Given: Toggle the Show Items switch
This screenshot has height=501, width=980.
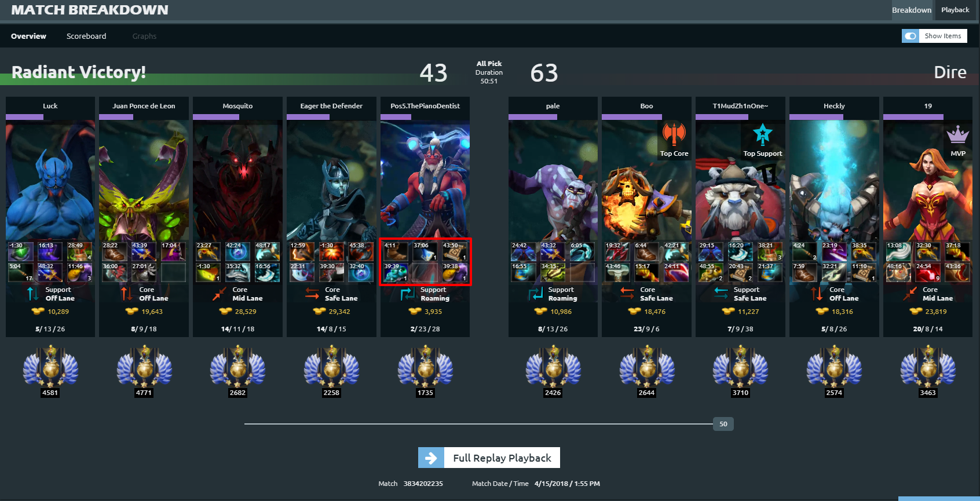Looking at the screenshot, I should click(910, 36).
